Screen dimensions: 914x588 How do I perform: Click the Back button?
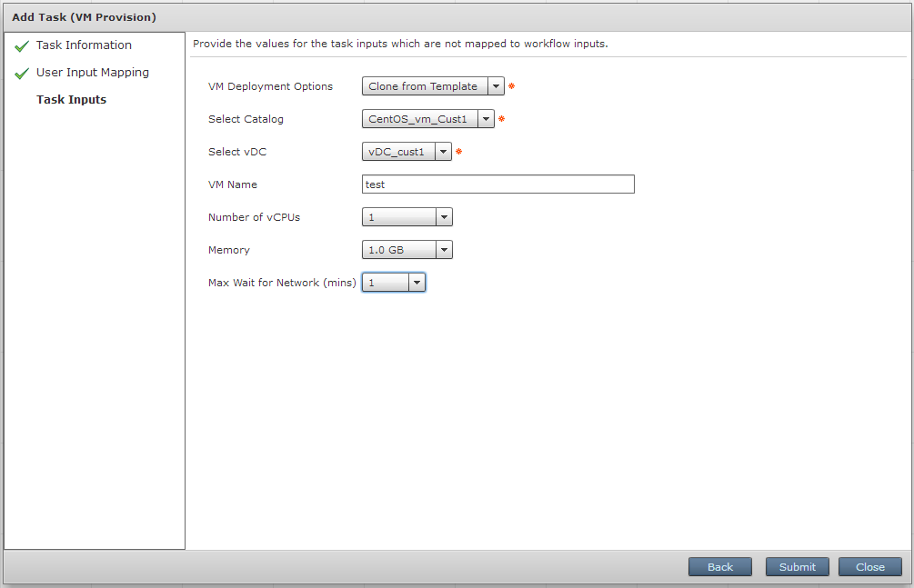coord(719,566)
